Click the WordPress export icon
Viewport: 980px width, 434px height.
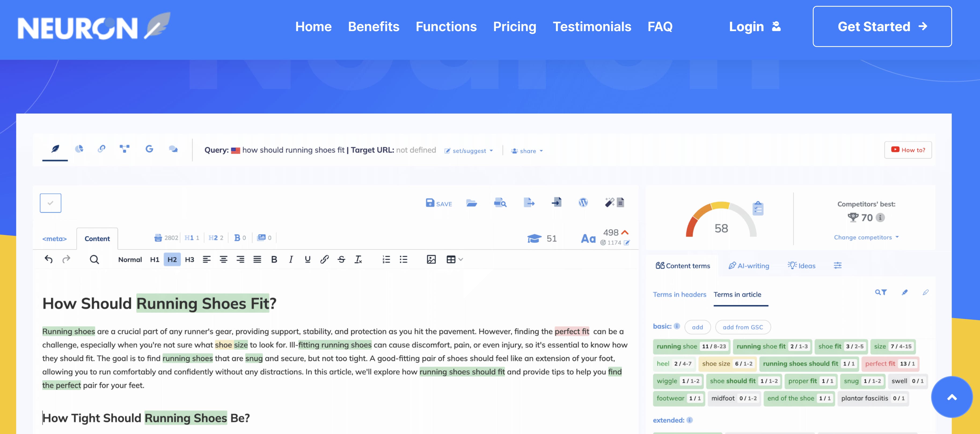tap(583, 203)
